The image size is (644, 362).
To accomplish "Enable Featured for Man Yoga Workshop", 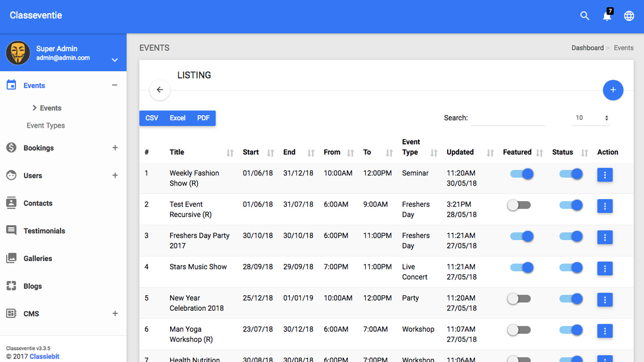I will [x=519, y=330].
